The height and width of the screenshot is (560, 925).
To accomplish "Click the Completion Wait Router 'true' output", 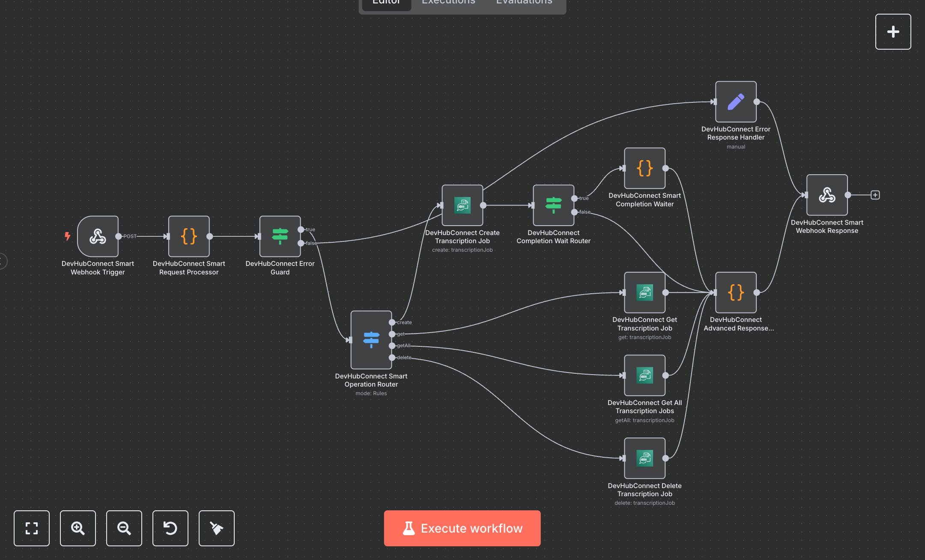I will (x=574, y=198).
